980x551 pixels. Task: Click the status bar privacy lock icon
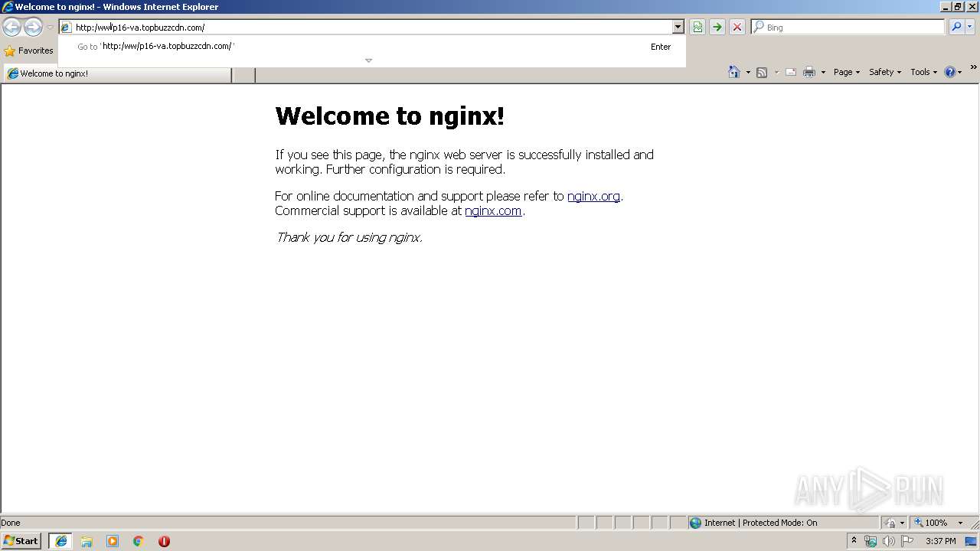click(x=890, y=523)
